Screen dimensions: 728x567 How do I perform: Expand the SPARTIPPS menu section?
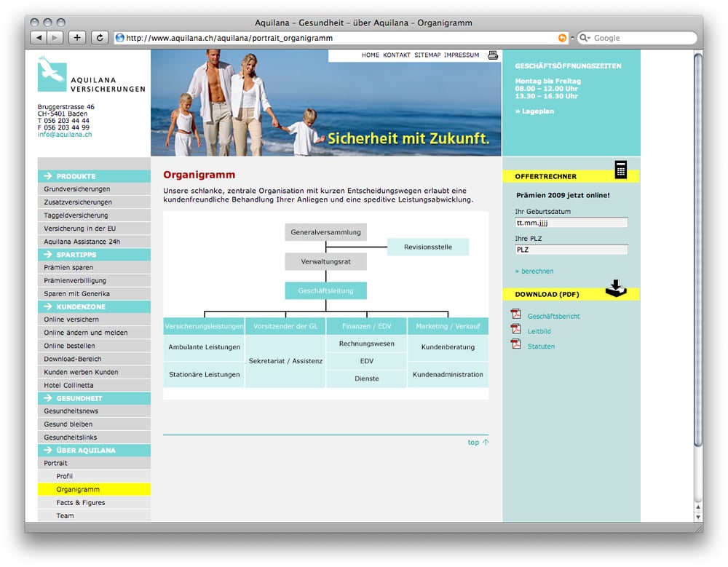point(94,255)
